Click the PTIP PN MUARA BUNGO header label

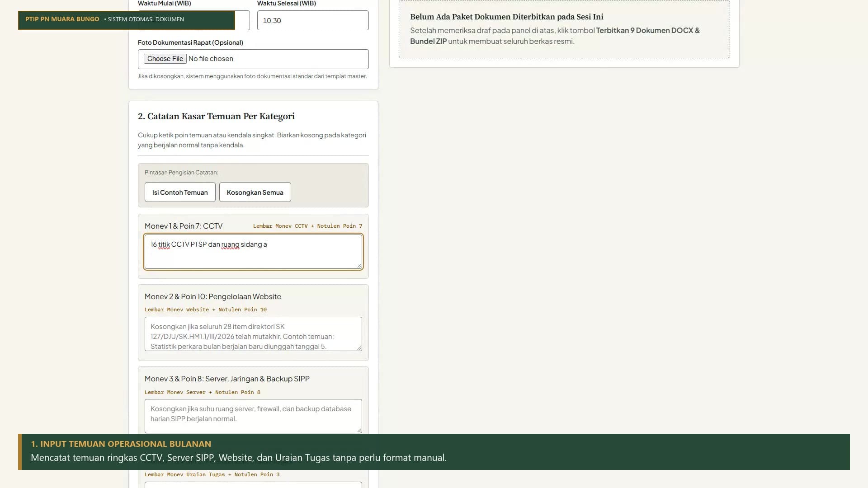pos(62,19)
